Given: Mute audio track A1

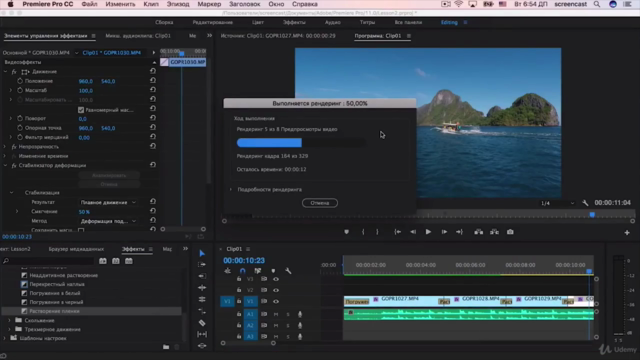Looking at the screenshot, I should pyautogui.click(x=276, y=314).
